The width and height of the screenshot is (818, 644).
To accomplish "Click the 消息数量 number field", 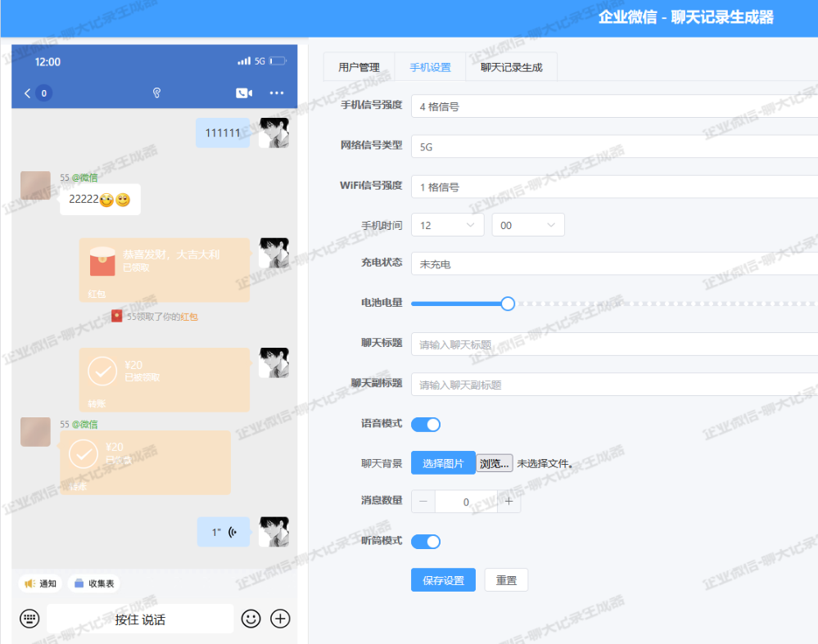I will point(466,502).
